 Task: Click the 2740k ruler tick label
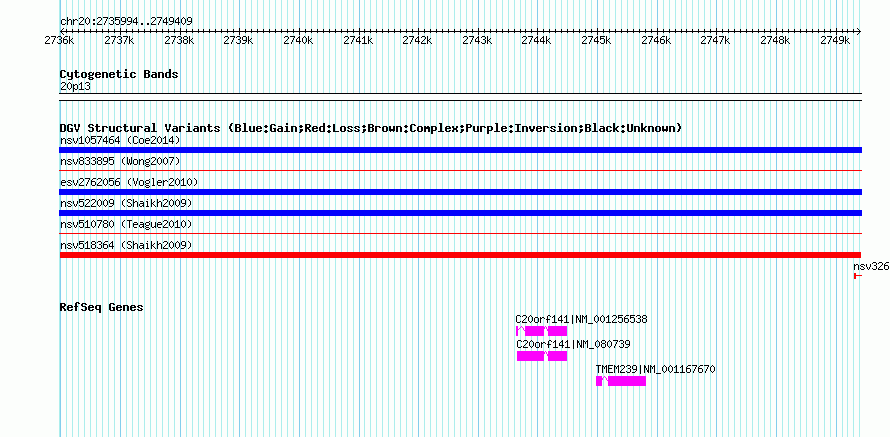coord(298,40)
